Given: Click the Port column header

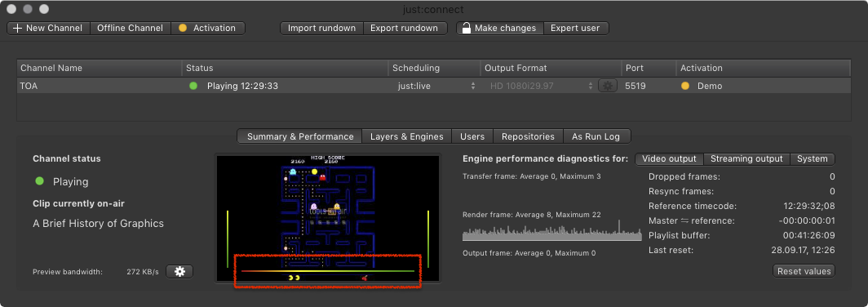Looking at the screenshot, I should coord(649,68).
